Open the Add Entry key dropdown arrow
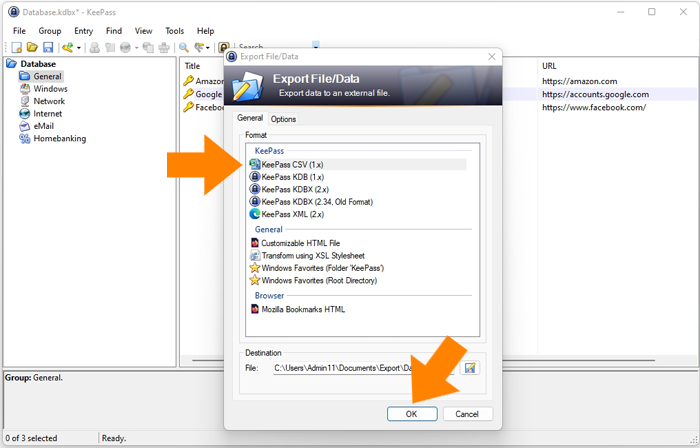Viewport: 700px width, 448px height. (78, 47)
